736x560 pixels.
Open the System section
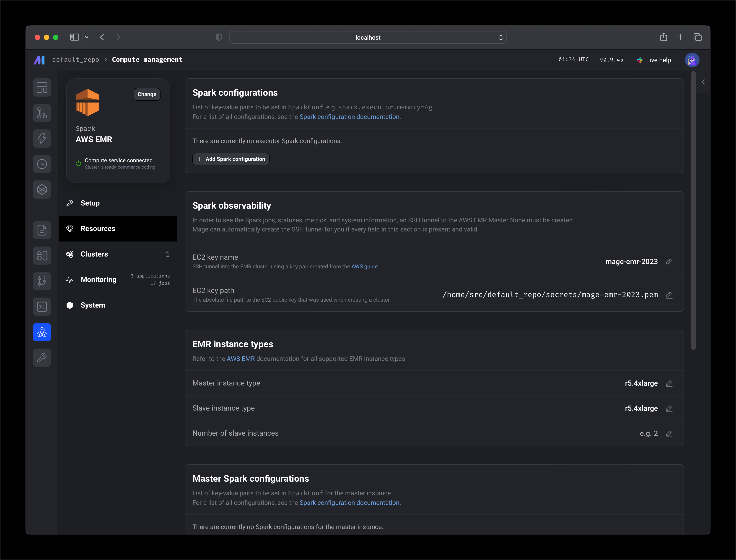118,305
